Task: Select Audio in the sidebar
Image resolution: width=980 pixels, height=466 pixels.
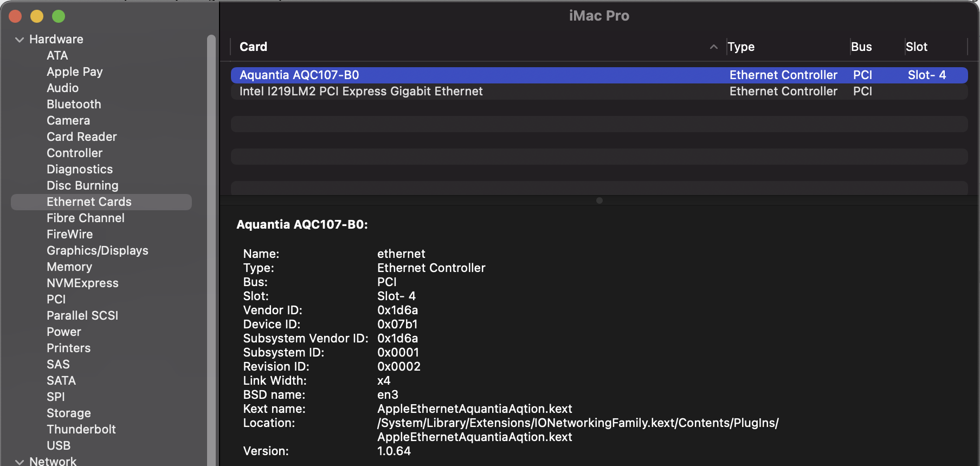Action: click(62, 88)
